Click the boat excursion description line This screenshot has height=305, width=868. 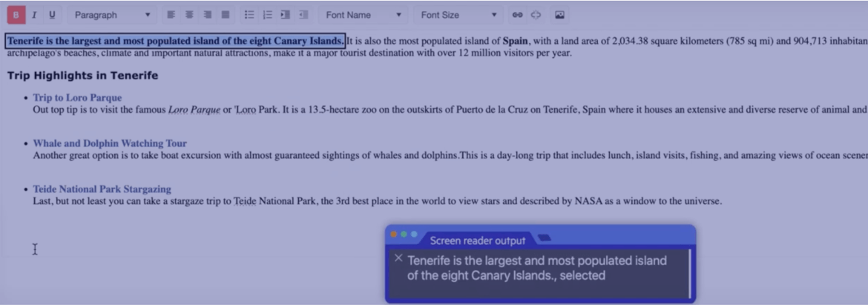[x=450, y=156]
